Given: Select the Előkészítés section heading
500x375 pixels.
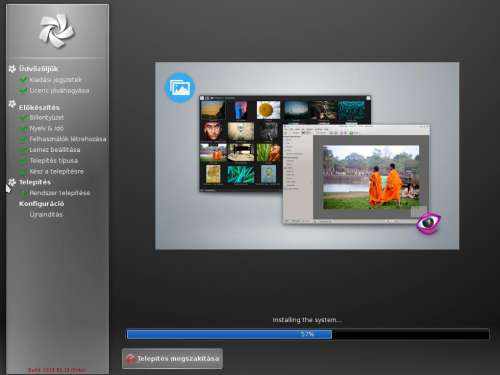Looking at the screenshot, I should [x=39, y=107].
